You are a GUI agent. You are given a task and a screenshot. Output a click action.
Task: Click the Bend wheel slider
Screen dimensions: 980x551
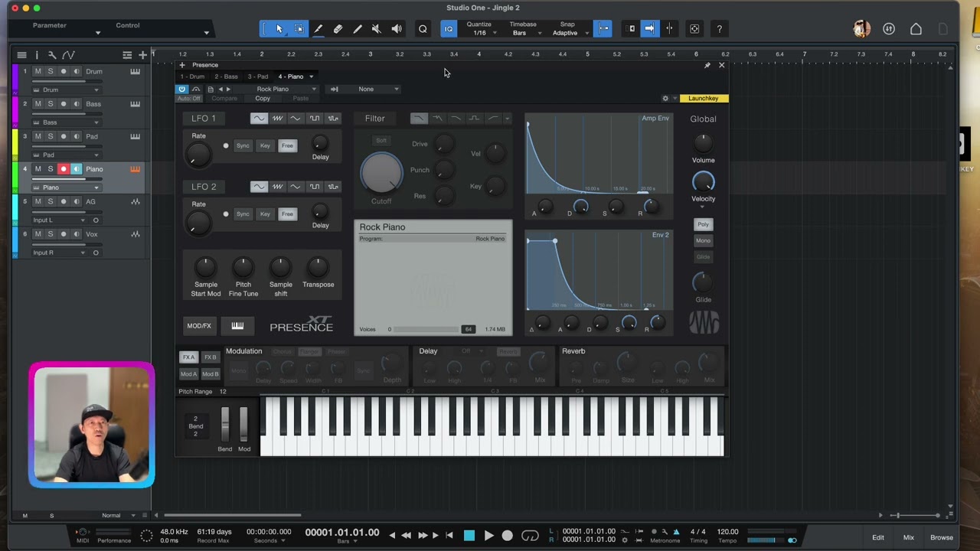225,425
